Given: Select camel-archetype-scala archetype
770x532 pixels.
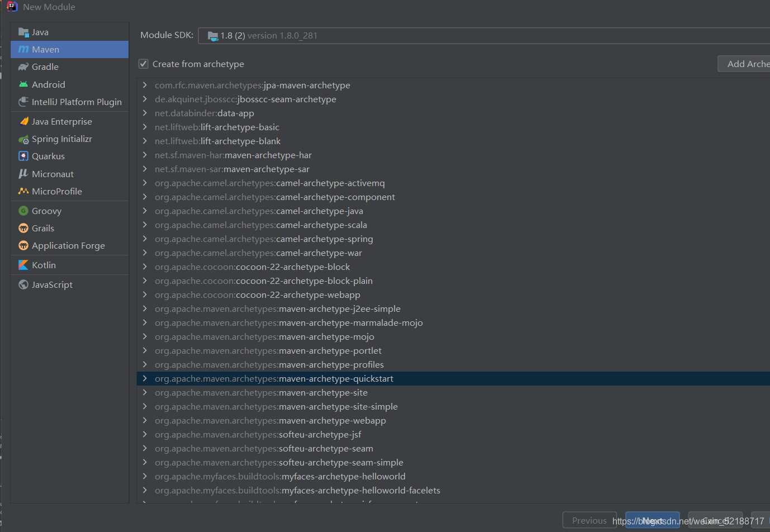Looking at the screenshot, I should point(453,225).
